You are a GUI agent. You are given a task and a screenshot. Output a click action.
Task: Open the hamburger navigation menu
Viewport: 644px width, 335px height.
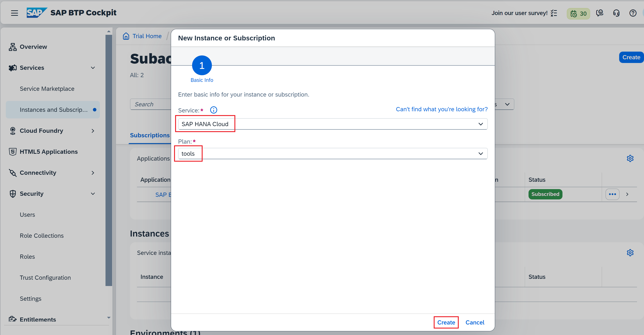point(15,13)
